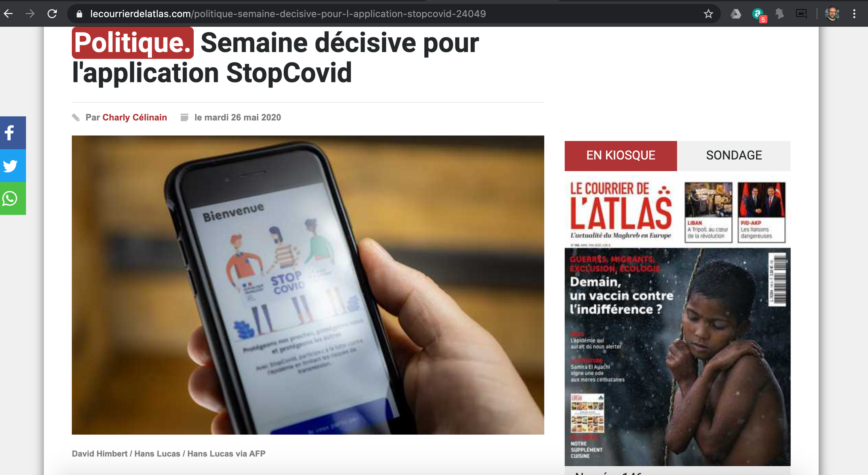Open green extension with 5 badge
This screenshot has height=475, width=868.
[758, 15]
